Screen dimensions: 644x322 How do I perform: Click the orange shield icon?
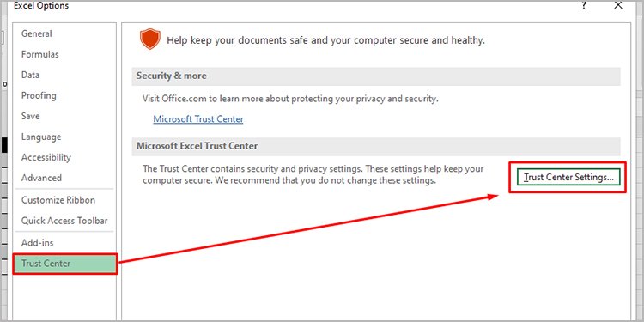tap(149, 39)
